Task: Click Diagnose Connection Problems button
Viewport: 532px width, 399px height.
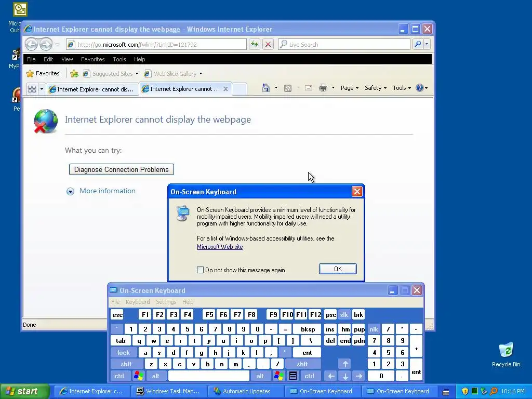Action: [x=122, y=169]
